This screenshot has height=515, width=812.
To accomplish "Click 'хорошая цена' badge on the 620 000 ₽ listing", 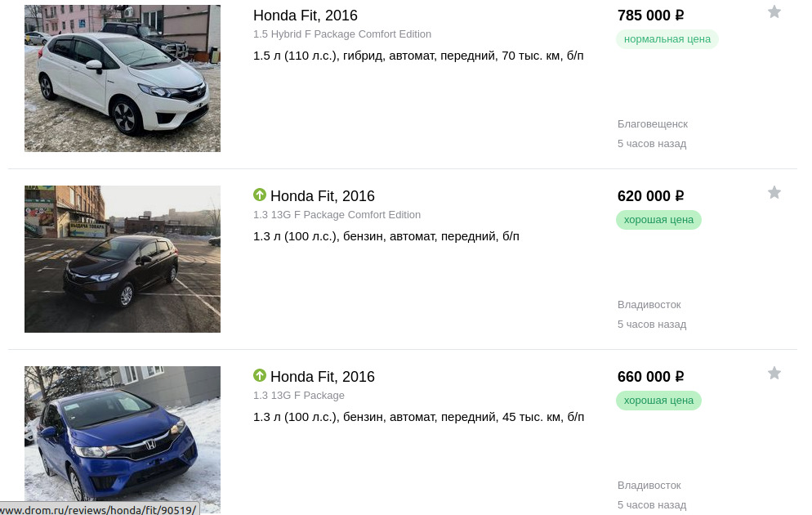I will pyautogui.click(x=658, y=220).
